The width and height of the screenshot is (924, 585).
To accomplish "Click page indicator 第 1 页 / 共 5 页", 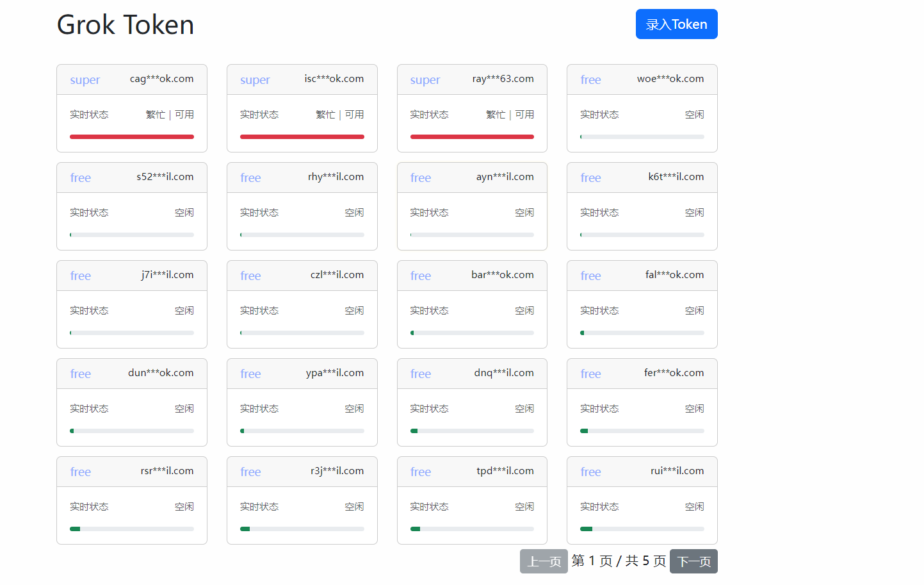I will click(619, 561).
